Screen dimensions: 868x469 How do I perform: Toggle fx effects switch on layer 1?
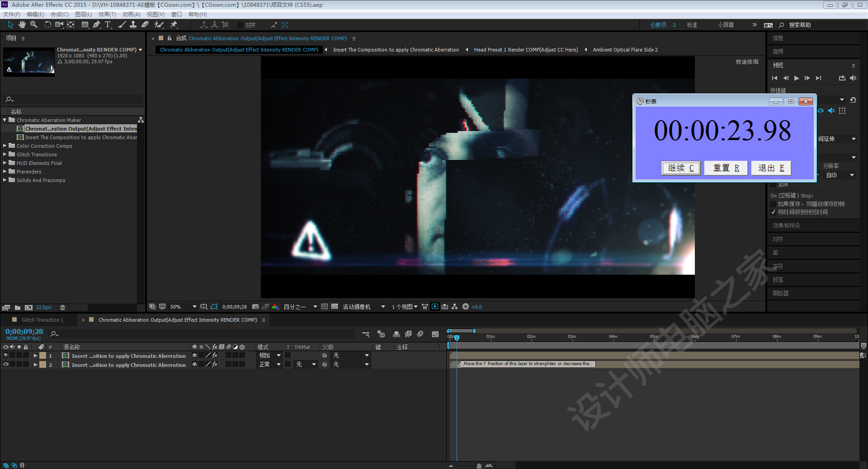[x=215, y=356]
